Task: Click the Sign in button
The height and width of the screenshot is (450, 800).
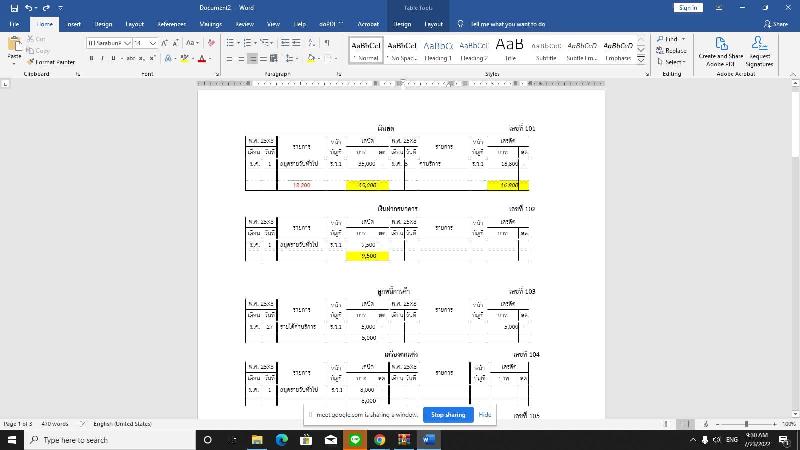Action: pyautogui.click(x=688, y=7)
